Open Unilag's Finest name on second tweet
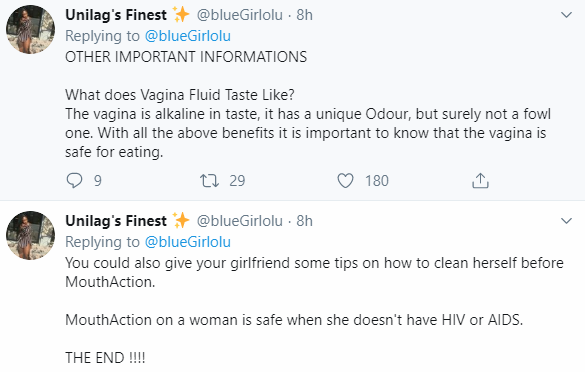 point(116,221)
